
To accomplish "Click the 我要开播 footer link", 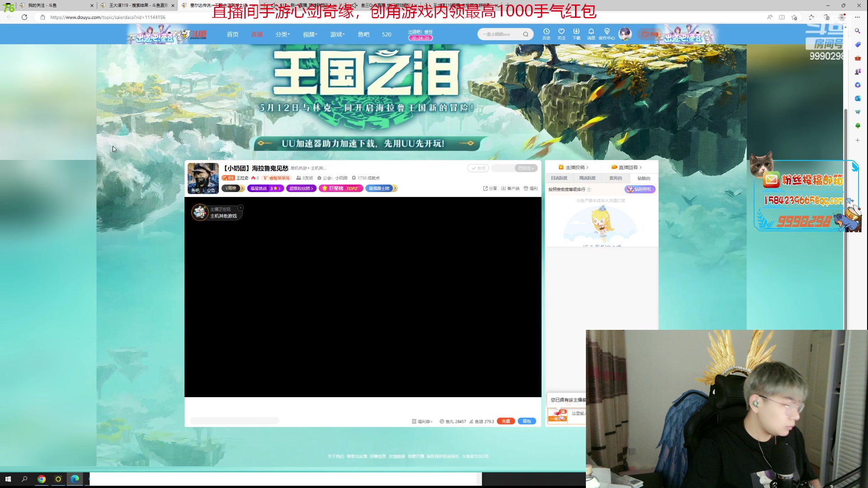I will [416, 456].
